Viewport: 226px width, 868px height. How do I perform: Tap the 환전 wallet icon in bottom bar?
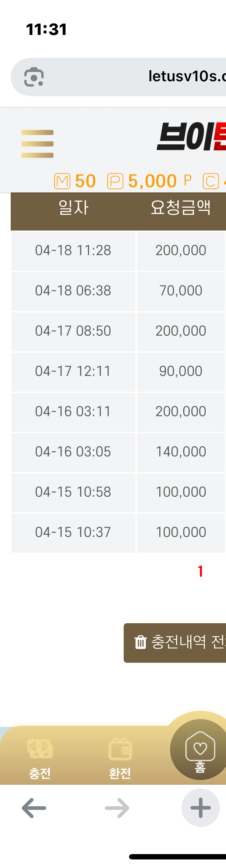tap(120, 749)
